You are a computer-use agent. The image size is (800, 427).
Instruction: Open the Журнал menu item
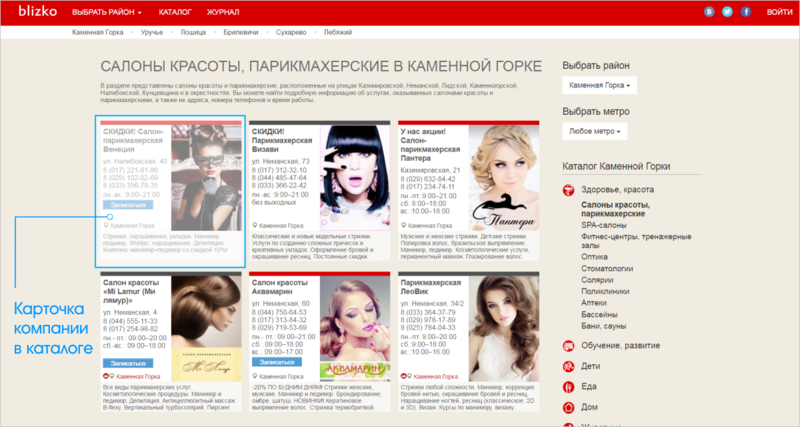pos(224,12)
